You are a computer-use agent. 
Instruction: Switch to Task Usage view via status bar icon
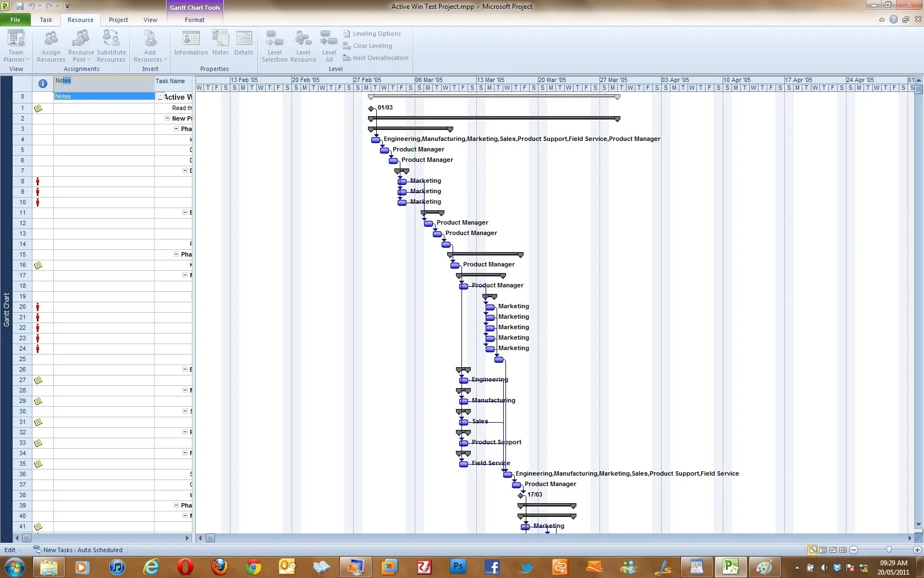tap(823, 550)
